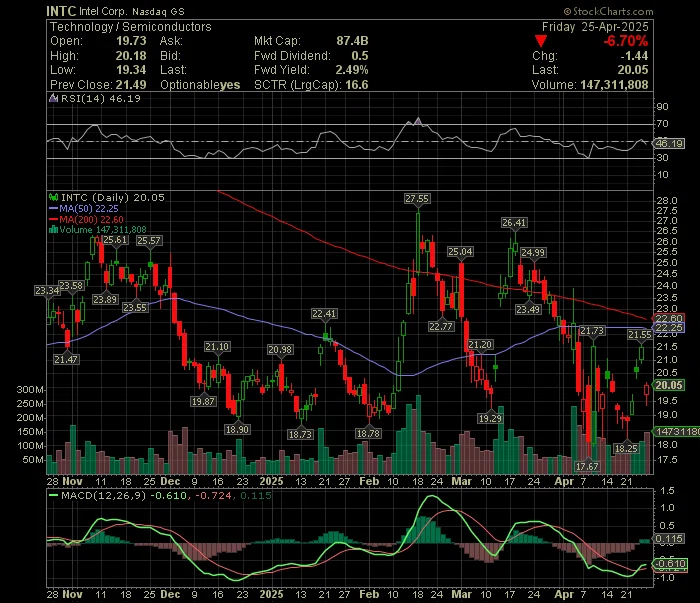
Task: Click the 21.10 price label
Action: click(x=217, y=347)
